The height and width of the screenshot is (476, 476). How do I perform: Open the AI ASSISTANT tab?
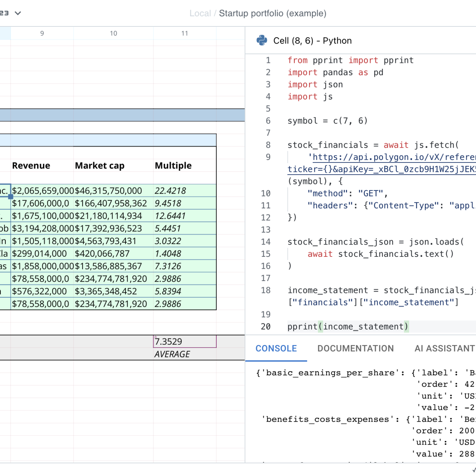[445, 348]
